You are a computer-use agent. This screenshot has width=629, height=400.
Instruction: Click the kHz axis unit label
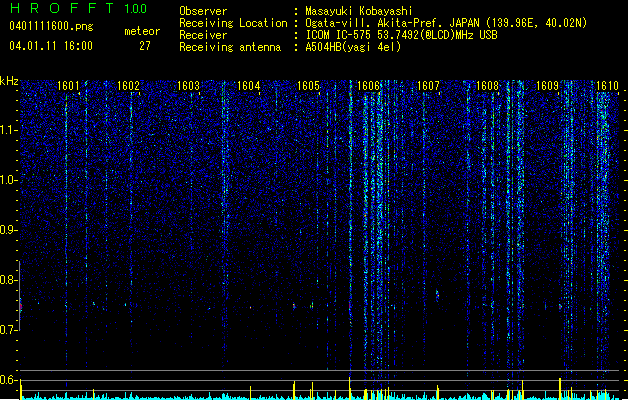tap(9, 81)
